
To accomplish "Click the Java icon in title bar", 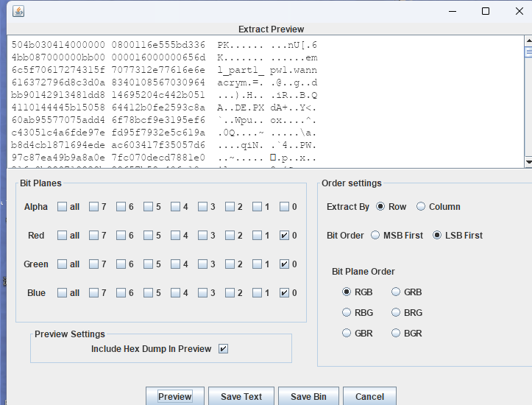I will (18, 11).
